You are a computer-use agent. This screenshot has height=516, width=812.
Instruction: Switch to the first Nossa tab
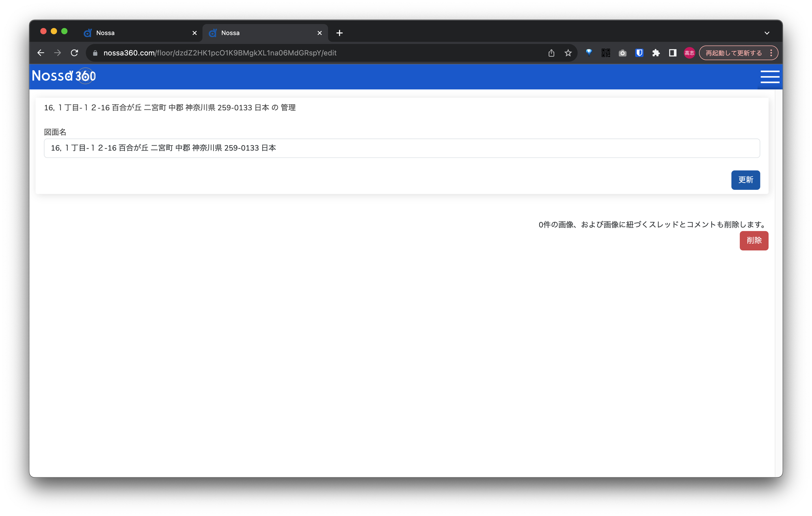click(x=140, y=33)
